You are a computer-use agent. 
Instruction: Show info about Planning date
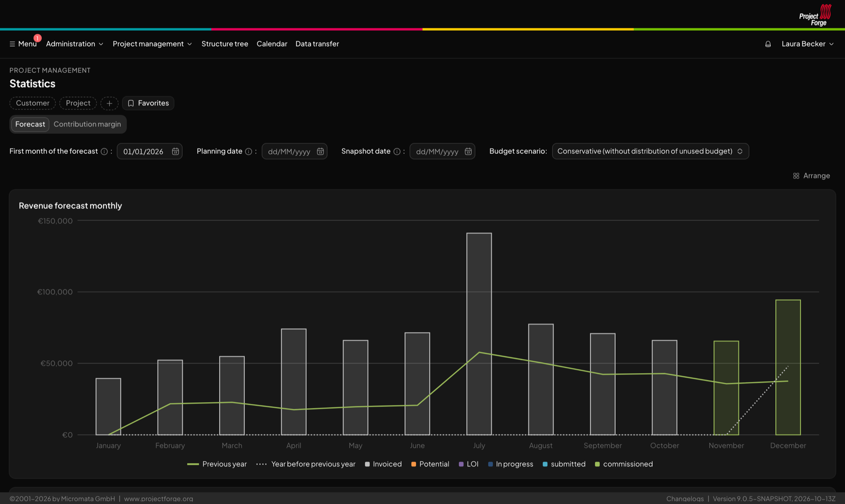pos(249,151)
